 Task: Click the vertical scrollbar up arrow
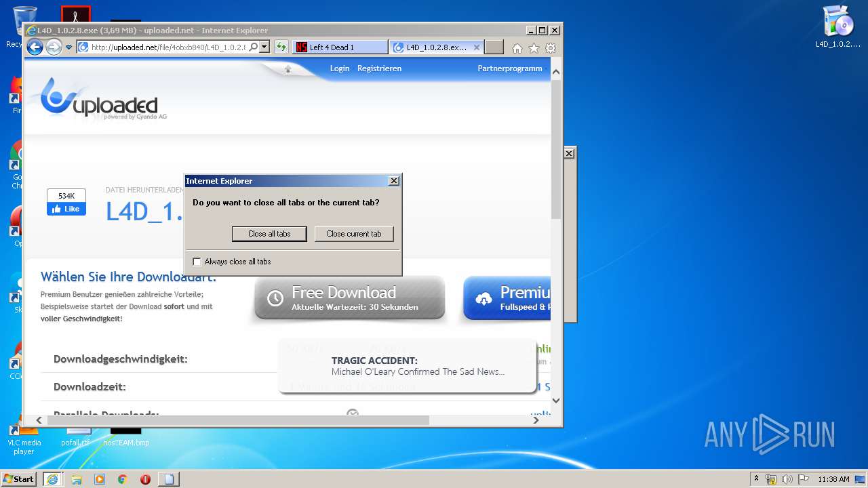(x=556, y=72)
